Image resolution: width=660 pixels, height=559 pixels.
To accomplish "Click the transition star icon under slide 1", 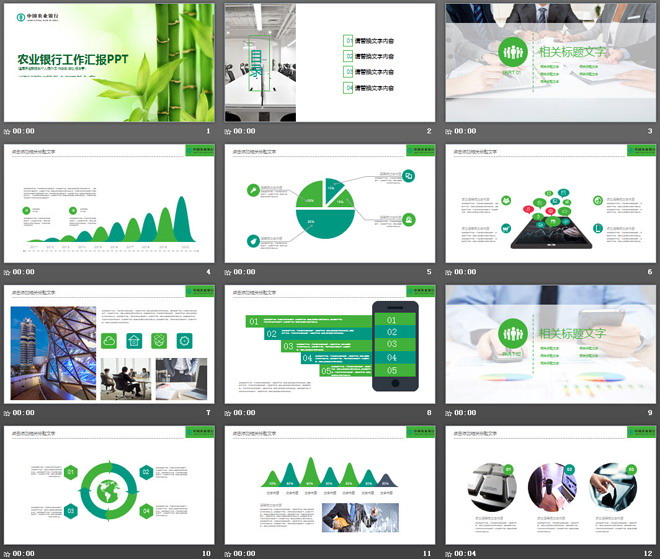I will pyautogui.click(x=8, y=131).
